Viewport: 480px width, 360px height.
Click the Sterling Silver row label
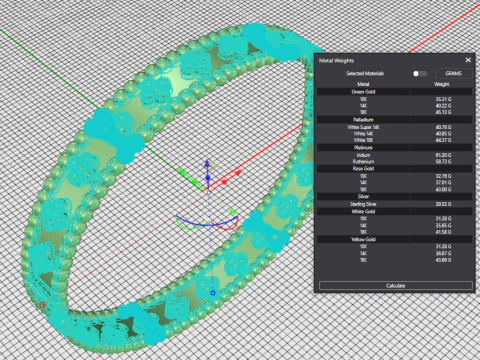click(363, 204)
